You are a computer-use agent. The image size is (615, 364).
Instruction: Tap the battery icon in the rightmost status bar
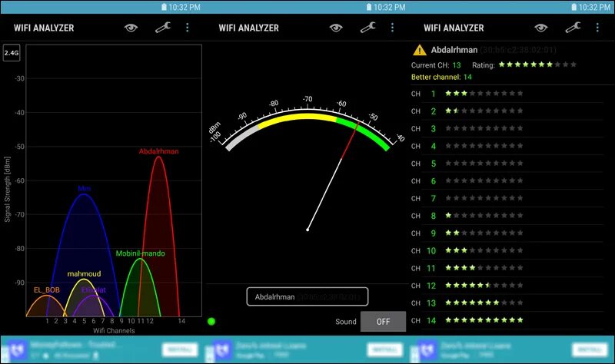click(x=574, y=7)
